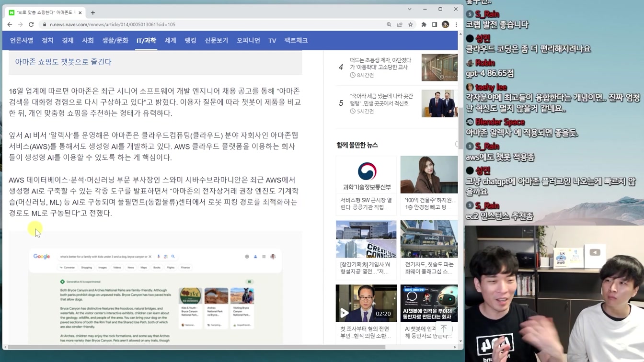
Task: Open ranked article 5 about 세금 냈는데
Action: (381, 100)
